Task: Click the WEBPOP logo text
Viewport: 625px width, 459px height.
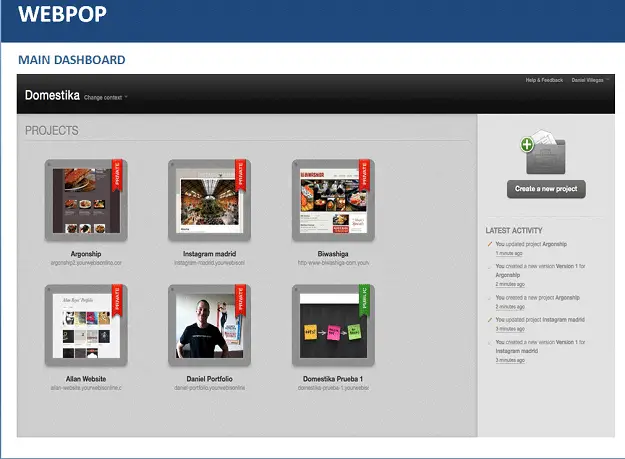Action: [x=62, y=14]
